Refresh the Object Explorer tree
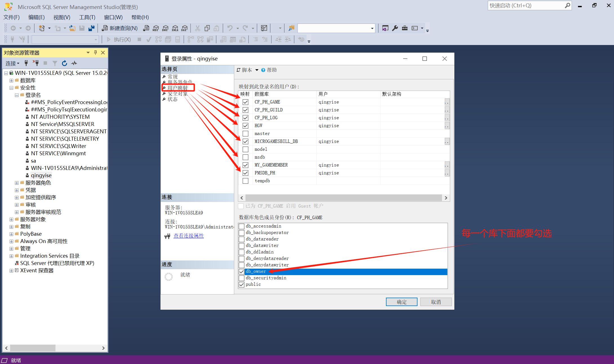Screen dimensions: 614x364 (64, 63)
